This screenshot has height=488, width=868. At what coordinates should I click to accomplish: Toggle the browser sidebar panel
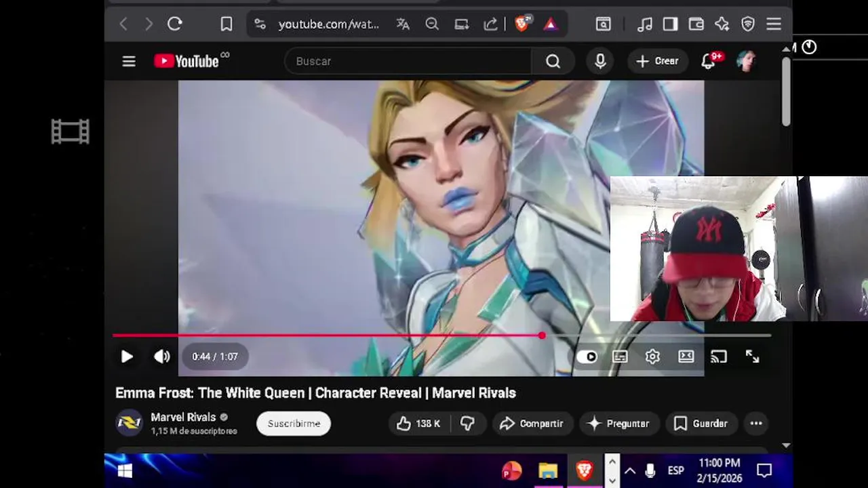[671, 24]
